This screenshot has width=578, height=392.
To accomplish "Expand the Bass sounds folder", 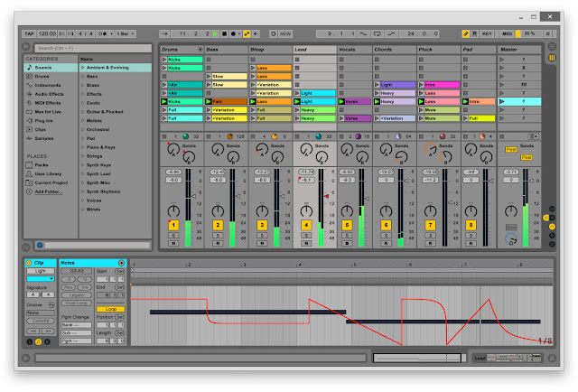I will click(83, 77).
